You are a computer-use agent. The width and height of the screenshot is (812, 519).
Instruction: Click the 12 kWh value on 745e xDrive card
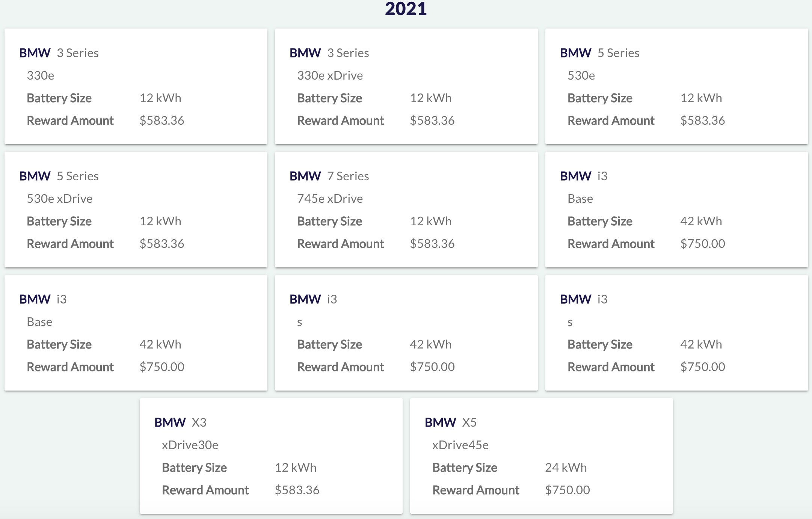pyautogui.click(x=430, y=221)
